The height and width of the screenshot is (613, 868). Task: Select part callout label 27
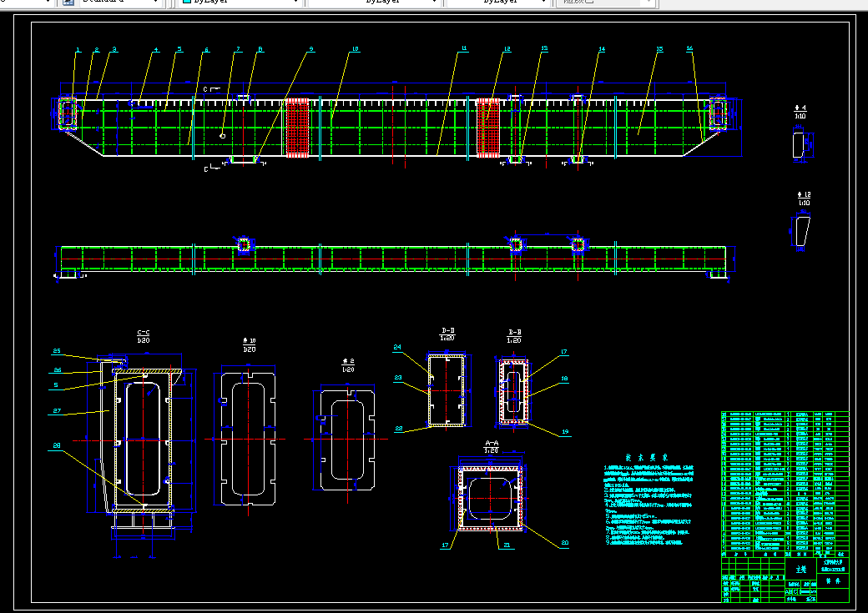tap(57, 411)
